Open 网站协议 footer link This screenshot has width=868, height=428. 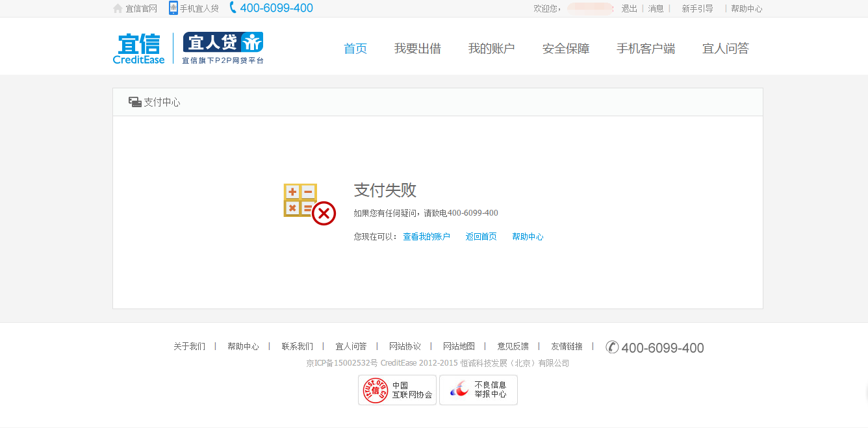[x=405, y=347]
